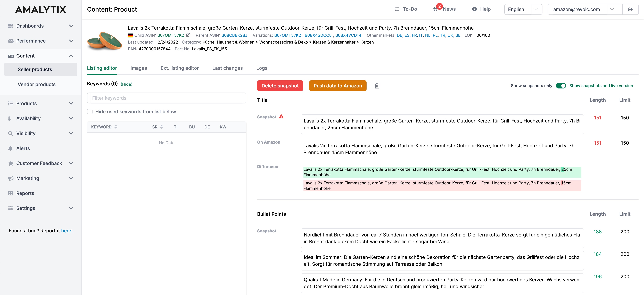Click the AMALYTIX logo
The image size is (644, 295).
[x=41, y=10]
